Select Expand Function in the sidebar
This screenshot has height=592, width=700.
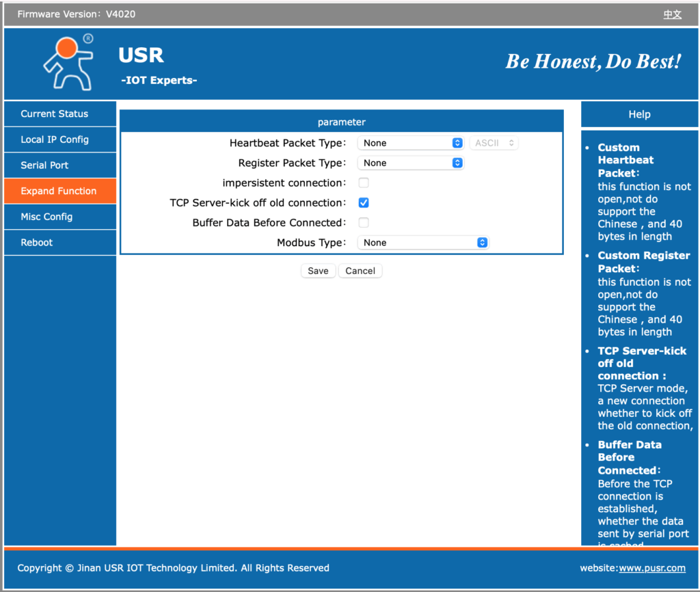point(59,191)
